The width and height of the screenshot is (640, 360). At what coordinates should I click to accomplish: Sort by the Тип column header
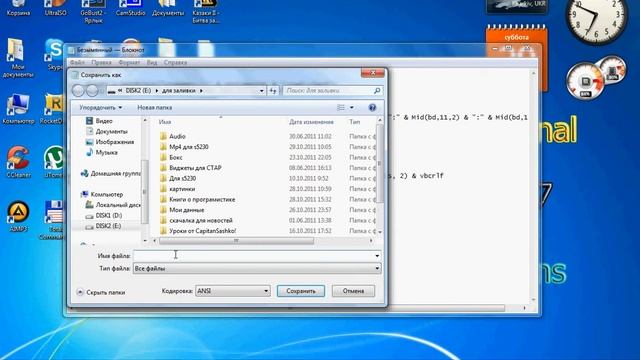pyautogui.click(x=354, y=122)
